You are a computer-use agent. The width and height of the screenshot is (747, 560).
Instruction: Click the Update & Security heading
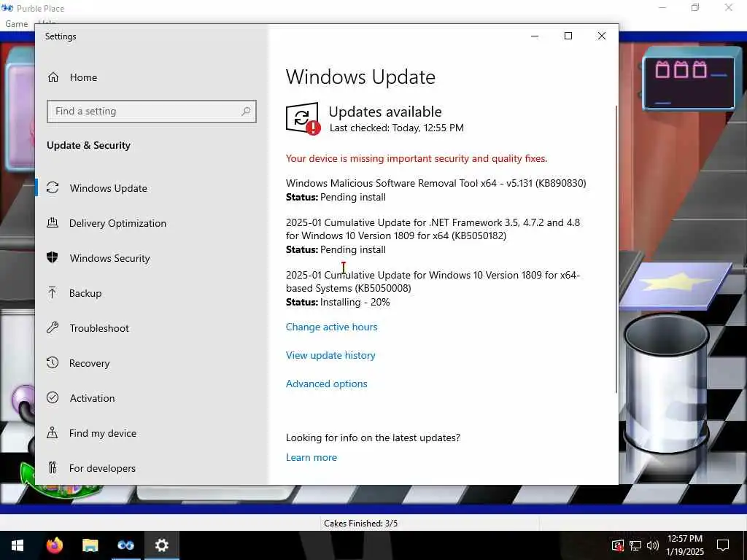(x=88, y=145)
